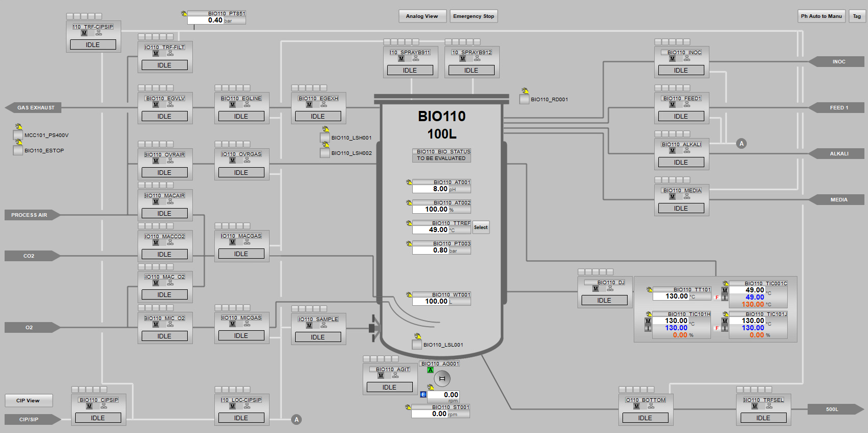Navigate via the INOC arrow label
Viewport: 868px width, 433px height.
pyautogui.click(x=836, y=62)
